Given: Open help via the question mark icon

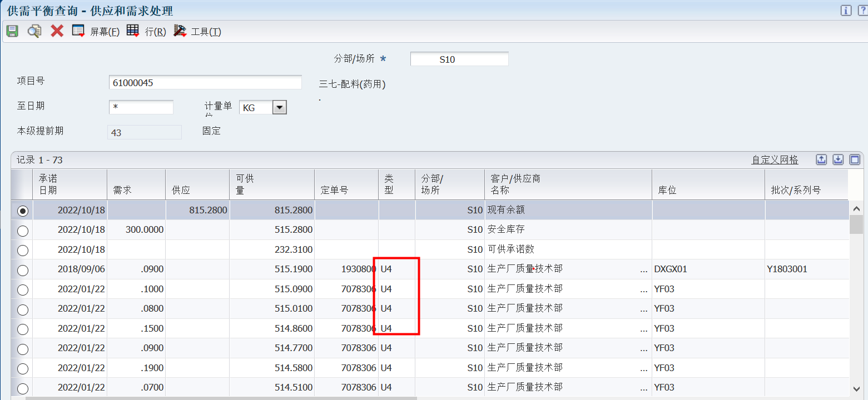Looking at the screenshot, I should (861, 10).
